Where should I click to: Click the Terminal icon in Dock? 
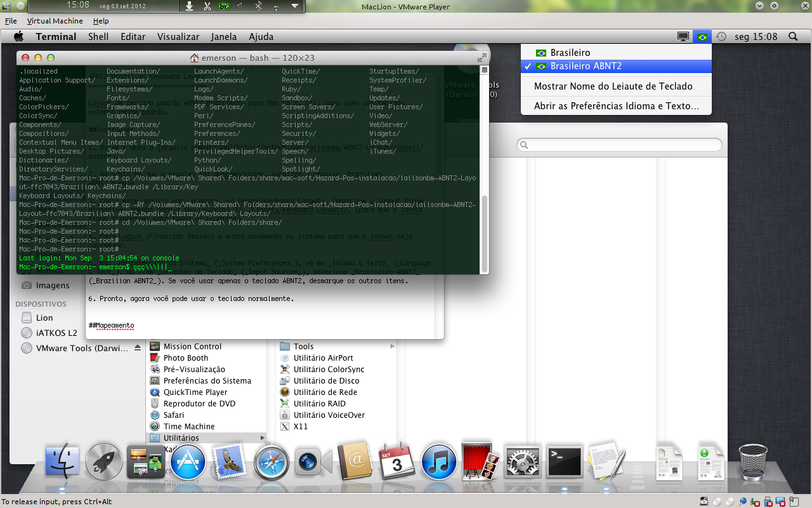tap(565, 462)
